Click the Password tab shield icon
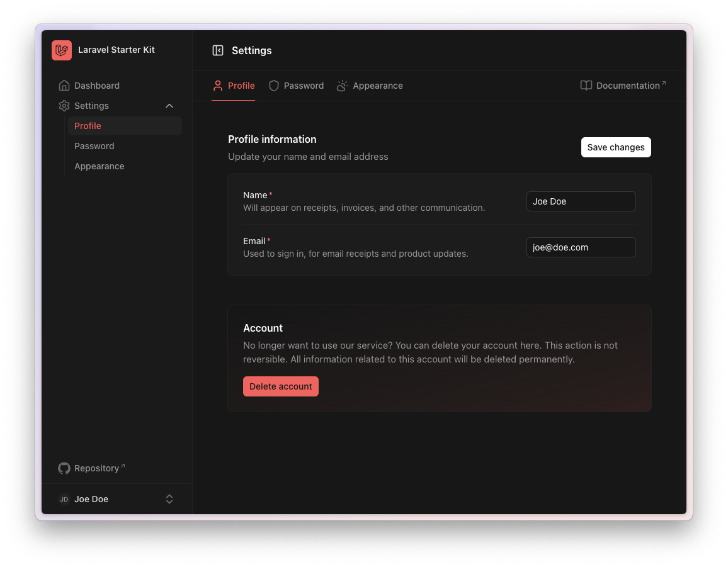 pyautogui.click(x=273, y=86)
